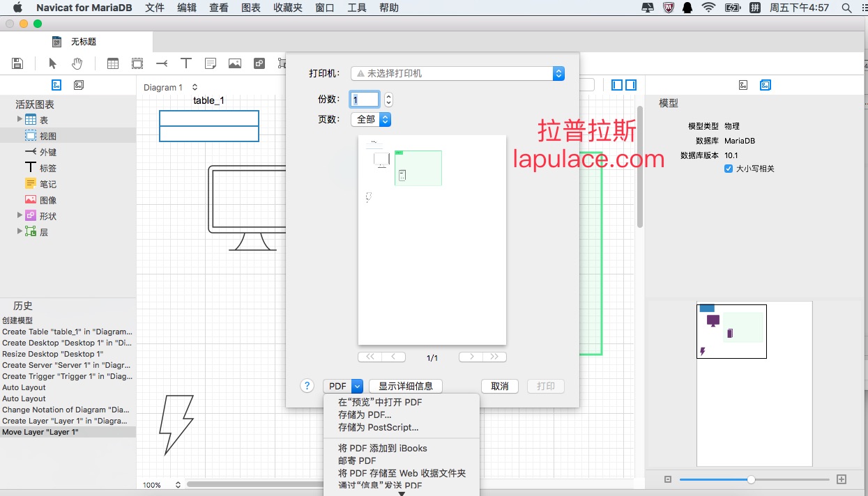Expand the 层 tree node
The image size is (868, 496).
20,231
